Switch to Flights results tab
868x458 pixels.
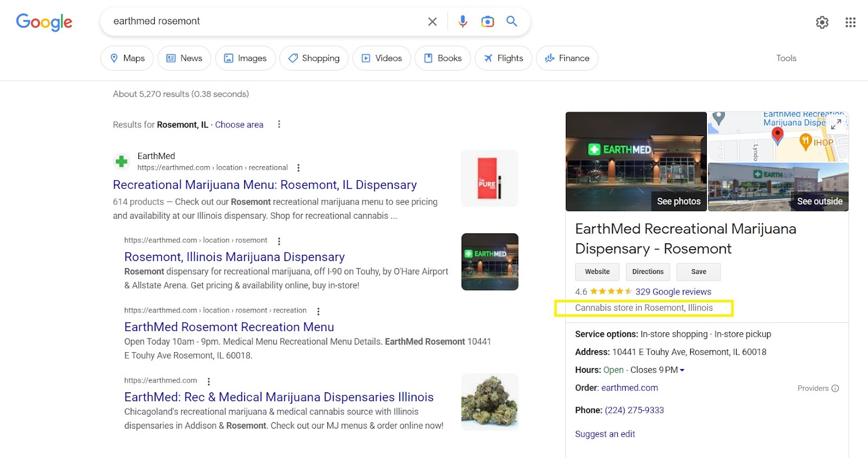click(503, 58)
